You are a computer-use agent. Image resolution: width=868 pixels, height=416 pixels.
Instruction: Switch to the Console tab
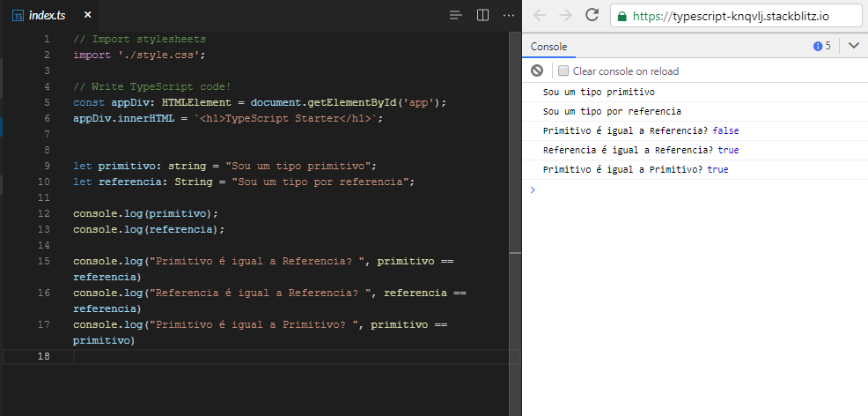pos(548,47)
